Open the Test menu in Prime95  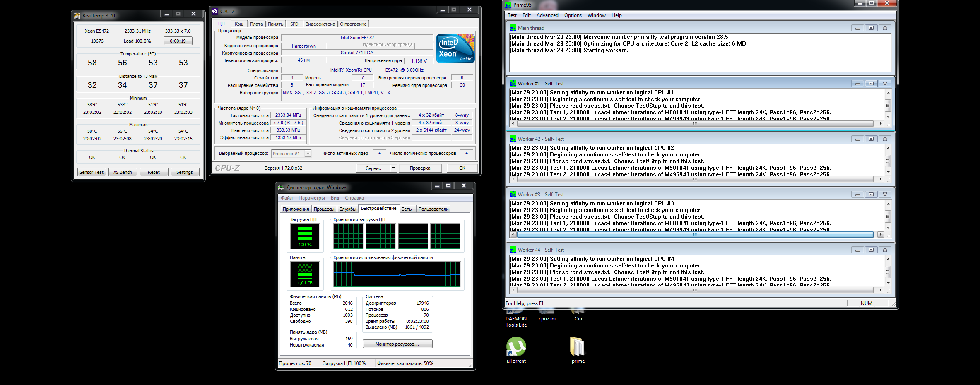[x=512, y=15]
